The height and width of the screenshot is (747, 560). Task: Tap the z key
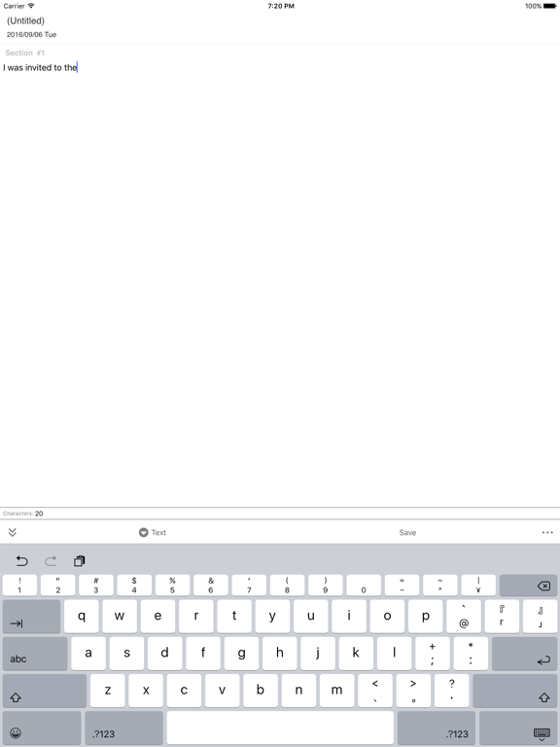[108, 691]
